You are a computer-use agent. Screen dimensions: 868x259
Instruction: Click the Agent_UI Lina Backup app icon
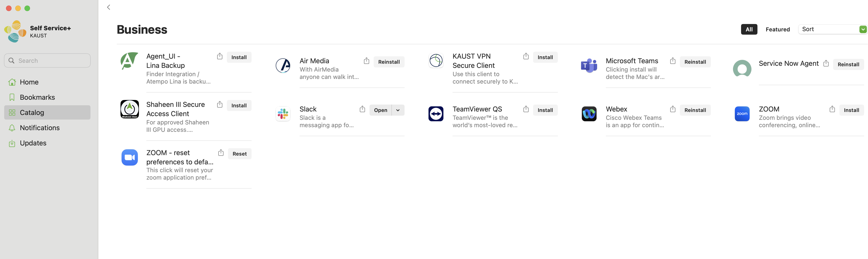[129, 61]
